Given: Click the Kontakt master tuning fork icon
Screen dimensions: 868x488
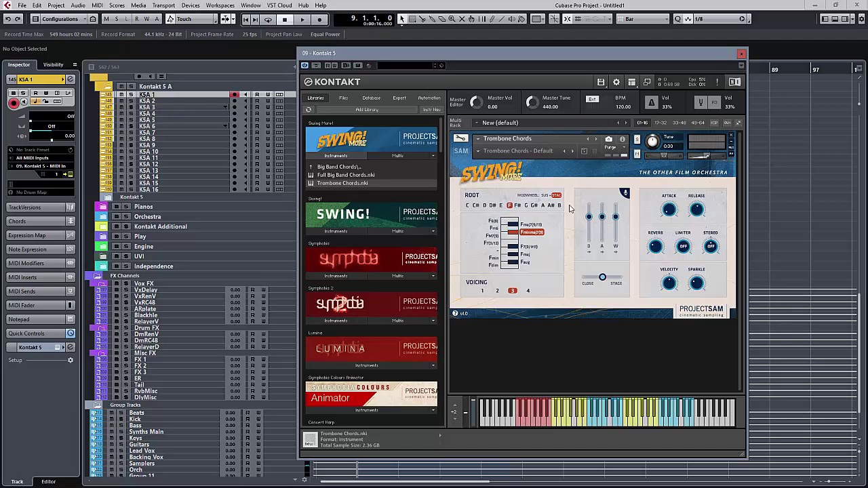Looking at the screenshot, I should tap(701, 102).
